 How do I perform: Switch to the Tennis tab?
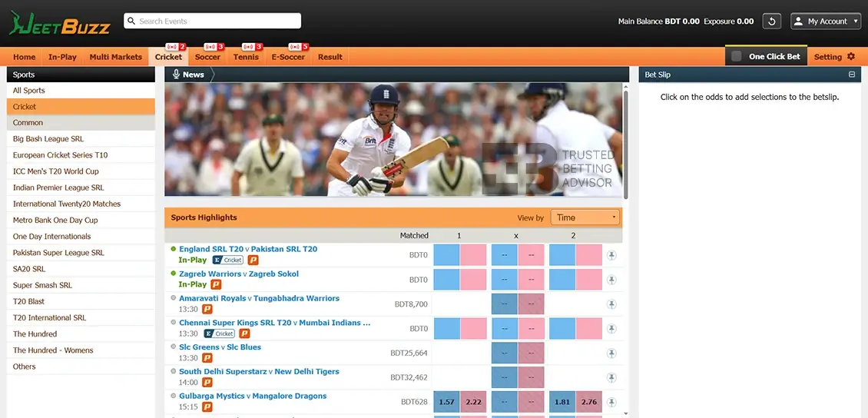[x=246, y=56]
